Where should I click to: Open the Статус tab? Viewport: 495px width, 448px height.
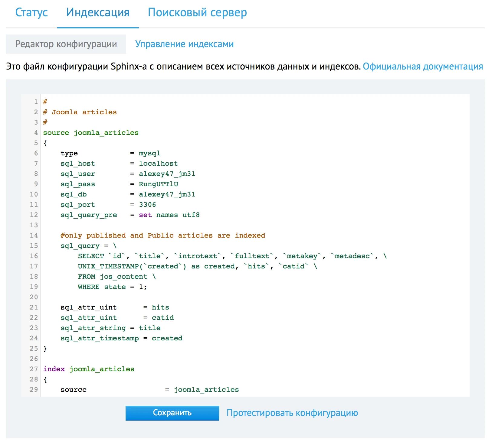pyautogui.click(x=31, y=13)
